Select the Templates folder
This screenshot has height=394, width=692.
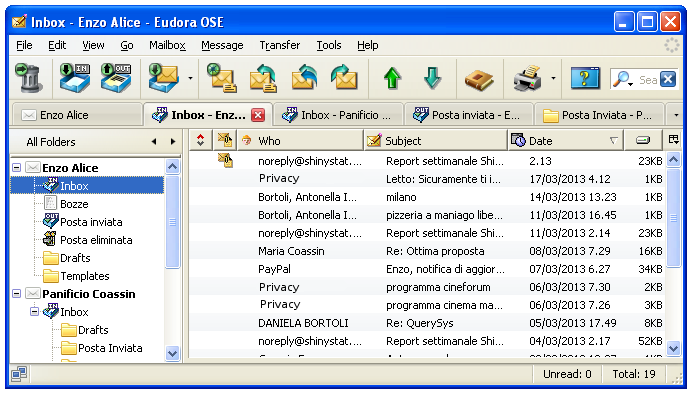[77, 276]
